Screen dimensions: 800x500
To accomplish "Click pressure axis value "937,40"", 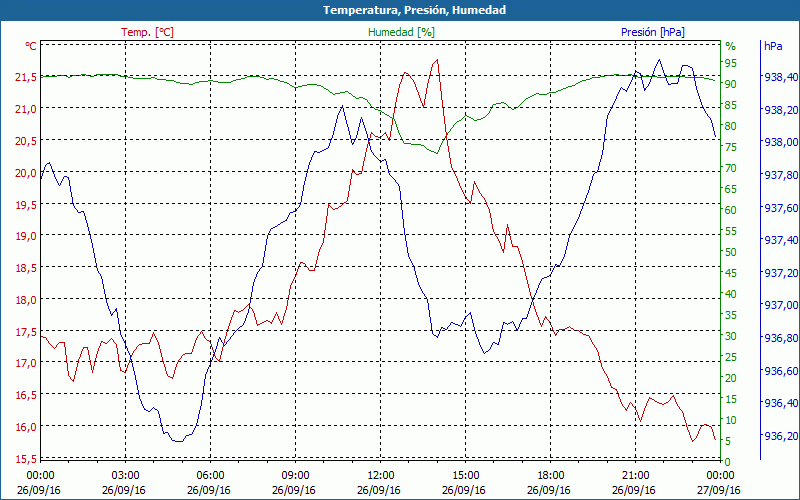I will click(x=780, y=240).
